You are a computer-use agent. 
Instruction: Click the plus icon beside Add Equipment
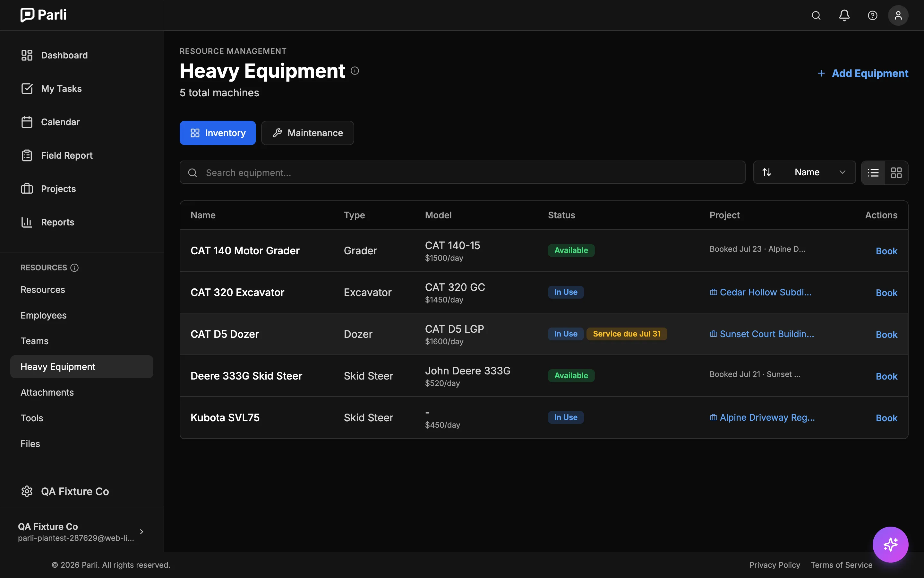click(821, 73)
